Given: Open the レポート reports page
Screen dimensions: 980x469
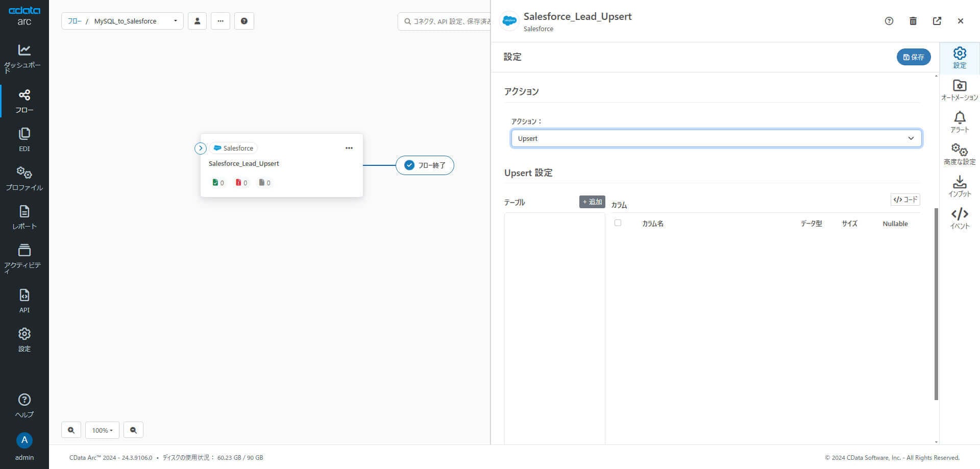Looking at the screenshot, I should 24,217.
